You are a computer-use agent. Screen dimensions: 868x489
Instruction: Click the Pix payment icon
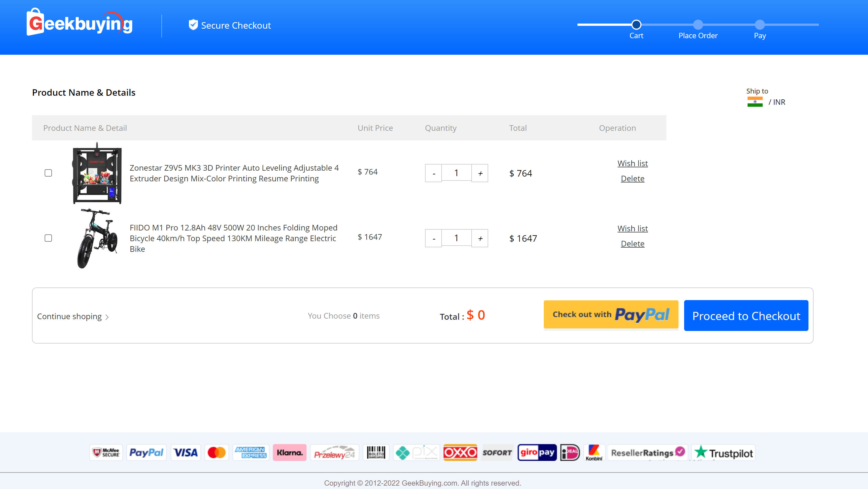(x=417, y=452)
